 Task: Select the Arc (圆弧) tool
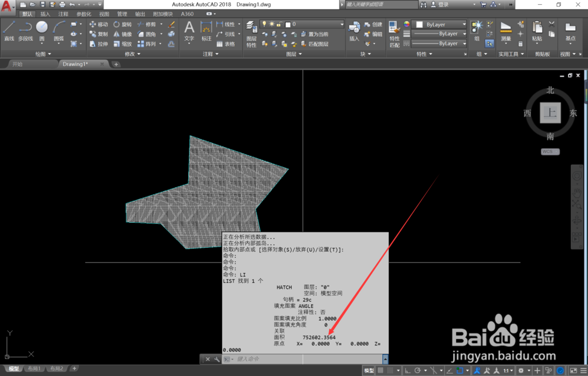(x=58, y=31)
